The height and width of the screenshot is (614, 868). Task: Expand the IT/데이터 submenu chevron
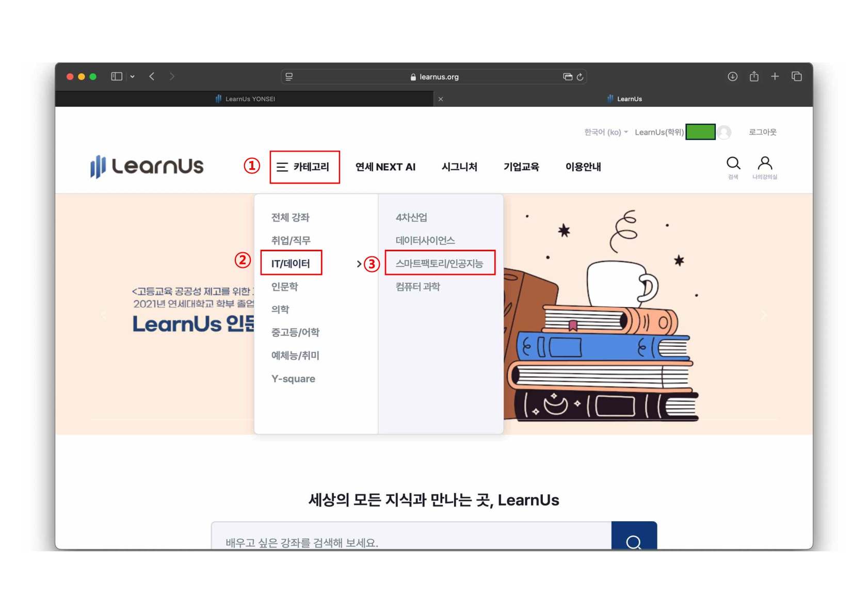359,264
